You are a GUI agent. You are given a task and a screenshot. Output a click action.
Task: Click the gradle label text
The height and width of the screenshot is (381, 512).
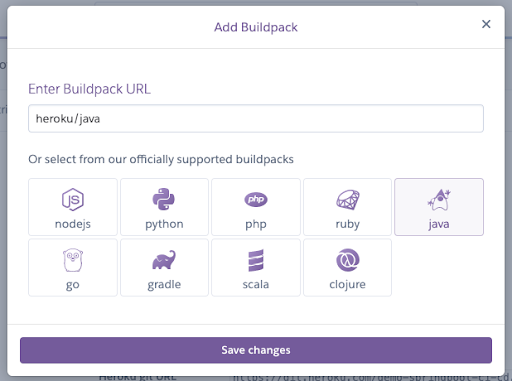pos(164,285)
